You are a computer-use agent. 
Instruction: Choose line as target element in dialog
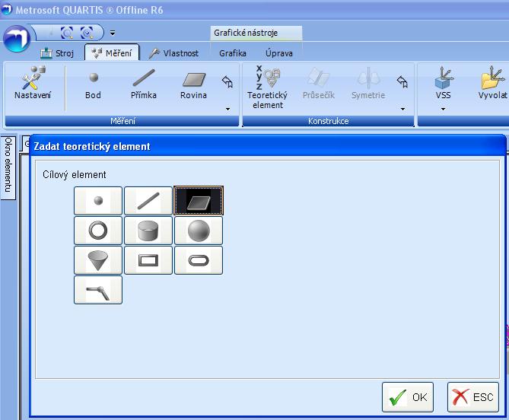tap(148, 201)
